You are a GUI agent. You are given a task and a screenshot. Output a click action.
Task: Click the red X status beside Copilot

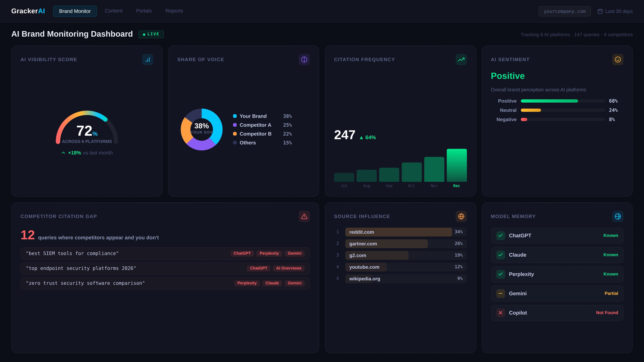click(x=500, y=313)
